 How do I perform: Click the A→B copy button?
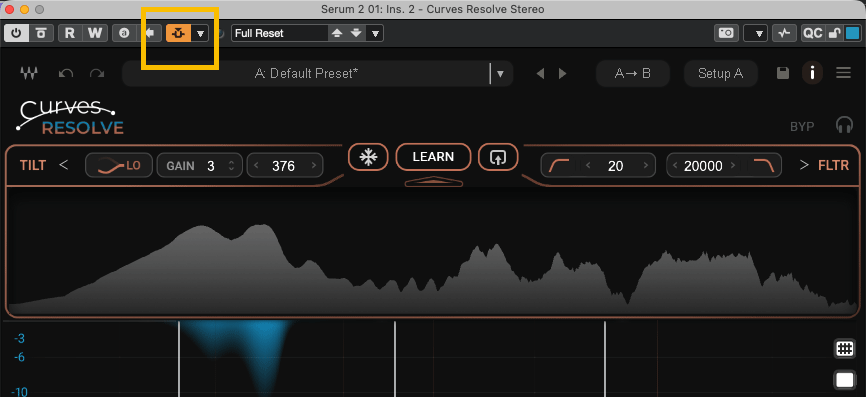tap(633, 73)
